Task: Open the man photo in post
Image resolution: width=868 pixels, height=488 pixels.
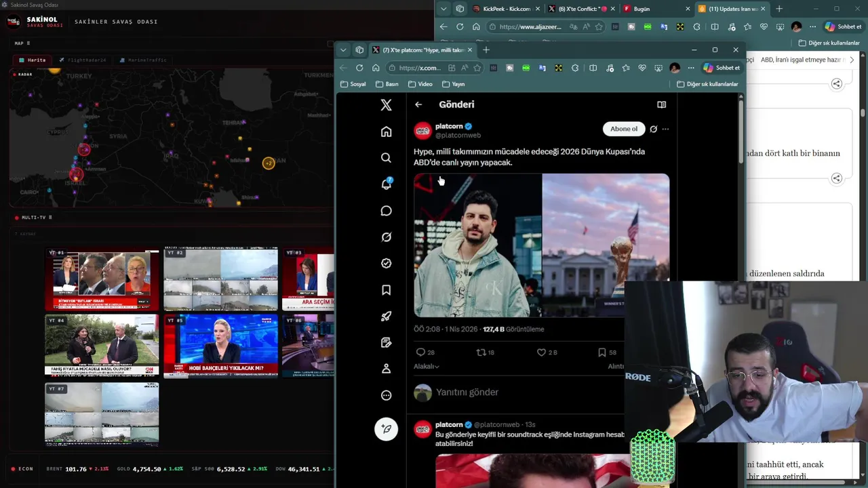Action: (x=477, y=245)
